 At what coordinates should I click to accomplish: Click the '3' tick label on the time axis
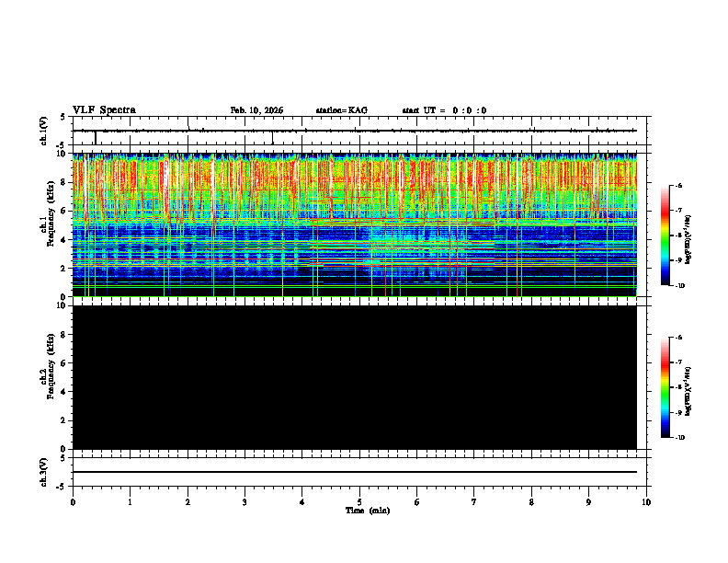click(x=245, y=502)
